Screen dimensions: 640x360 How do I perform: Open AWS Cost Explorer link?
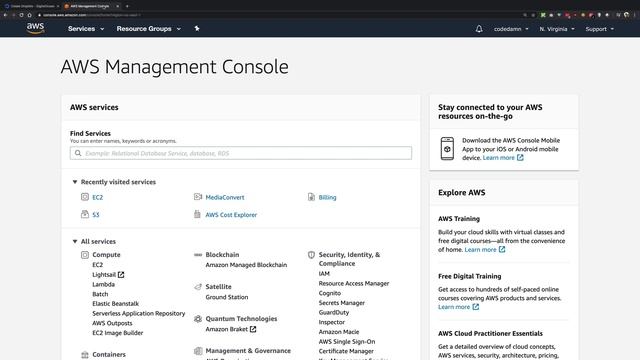pyautogui.click(x=231, y=215)
